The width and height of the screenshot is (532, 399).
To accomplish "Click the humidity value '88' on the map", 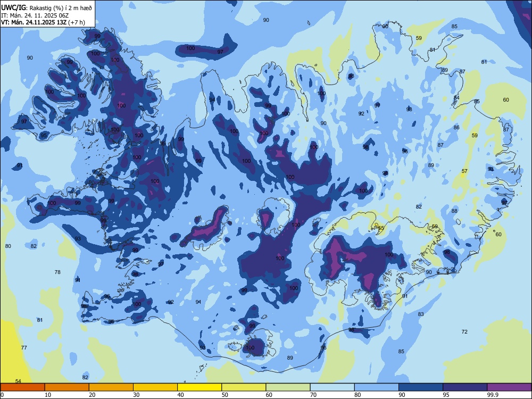I will click(454, 211).
